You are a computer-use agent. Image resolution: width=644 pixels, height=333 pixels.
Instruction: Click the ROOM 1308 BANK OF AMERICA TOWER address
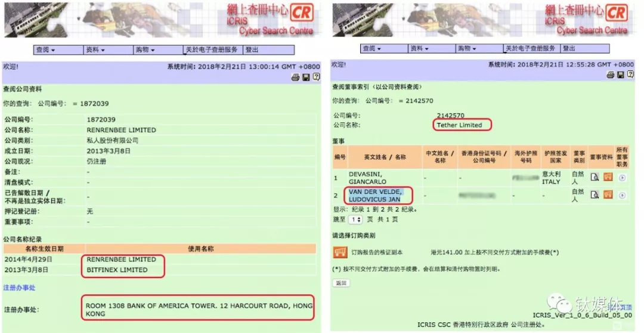tap(199, 310)
